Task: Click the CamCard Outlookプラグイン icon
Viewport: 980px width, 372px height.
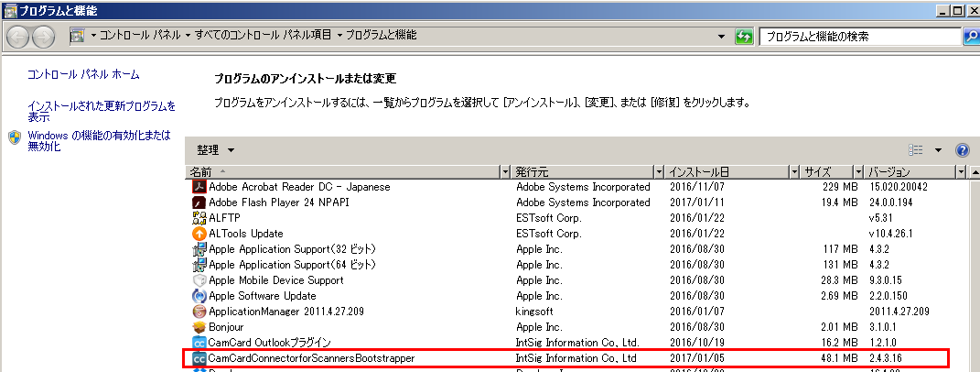Action: (199, 343)
